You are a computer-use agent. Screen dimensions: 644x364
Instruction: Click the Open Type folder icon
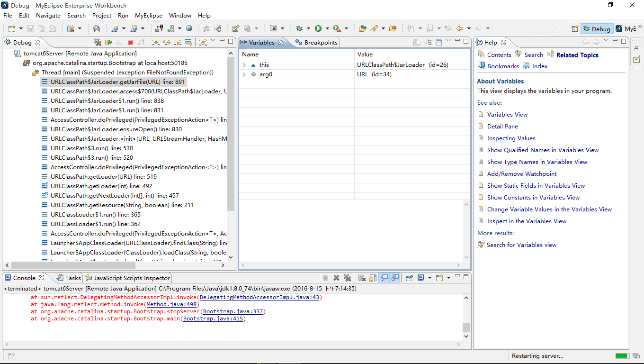click(362, 28)
